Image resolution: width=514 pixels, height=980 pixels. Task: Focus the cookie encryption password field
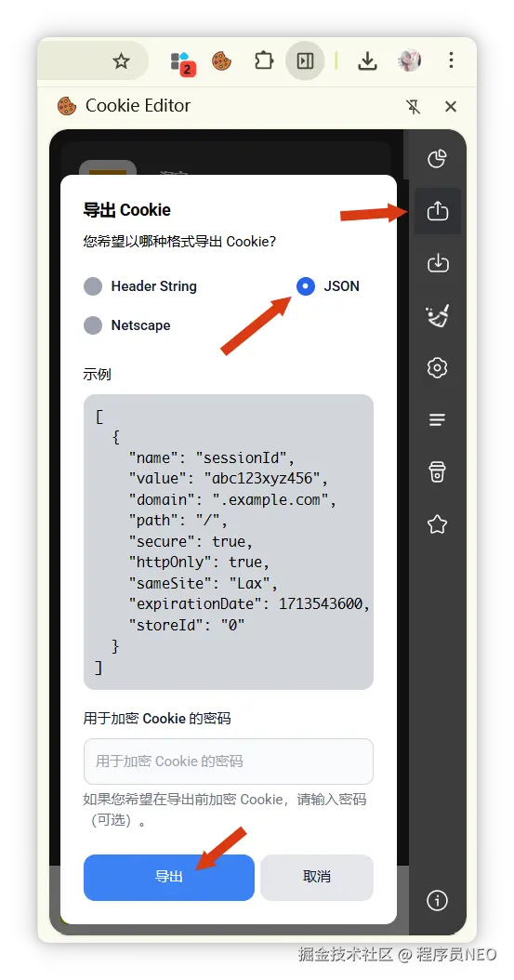(229, 761)
